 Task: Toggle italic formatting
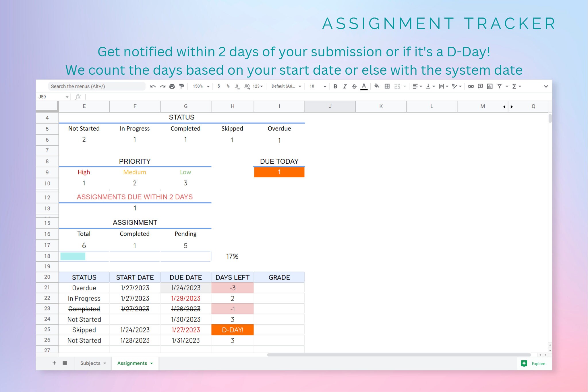coord(345,86)
